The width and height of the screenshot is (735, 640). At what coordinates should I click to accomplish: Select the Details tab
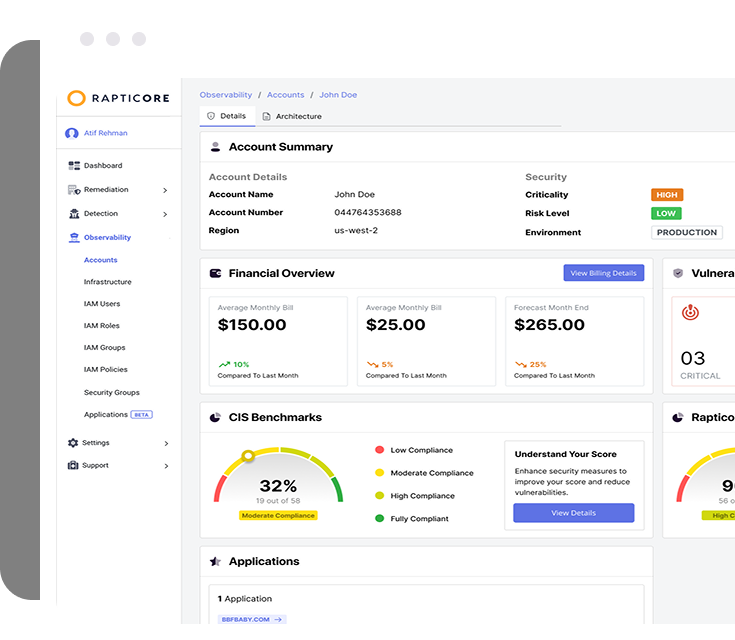226,116
